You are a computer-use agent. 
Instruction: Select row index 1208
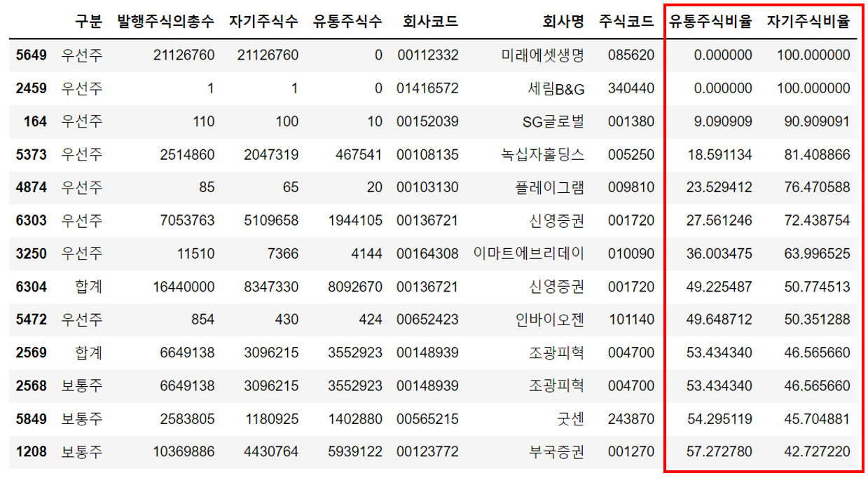pos(32,451)
